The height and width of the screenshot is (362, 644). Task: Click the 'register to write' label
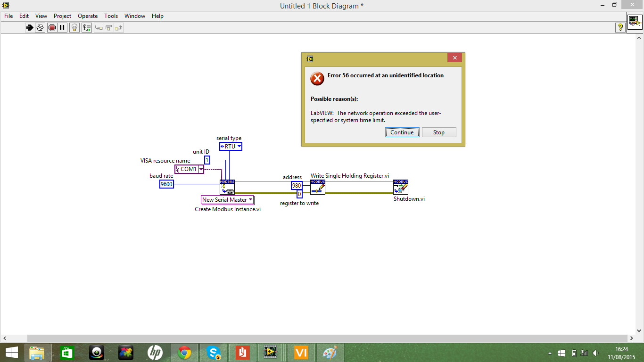point(299,203)
